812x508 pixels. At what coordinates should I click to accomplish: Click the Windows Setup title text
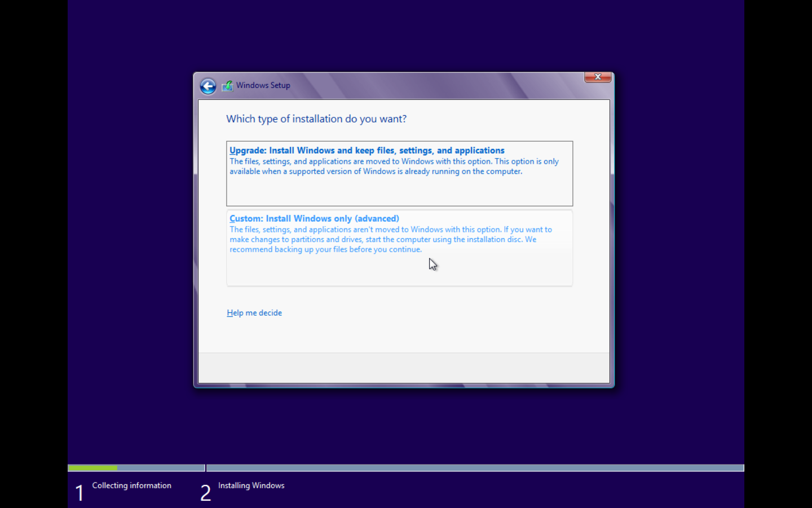(263, 85)
